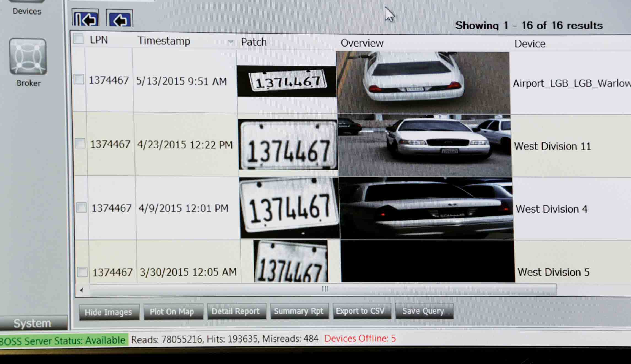Select the checkbox for the 4/9/2015 row
The width and height of the screenshot is (631, 364).
81,207
